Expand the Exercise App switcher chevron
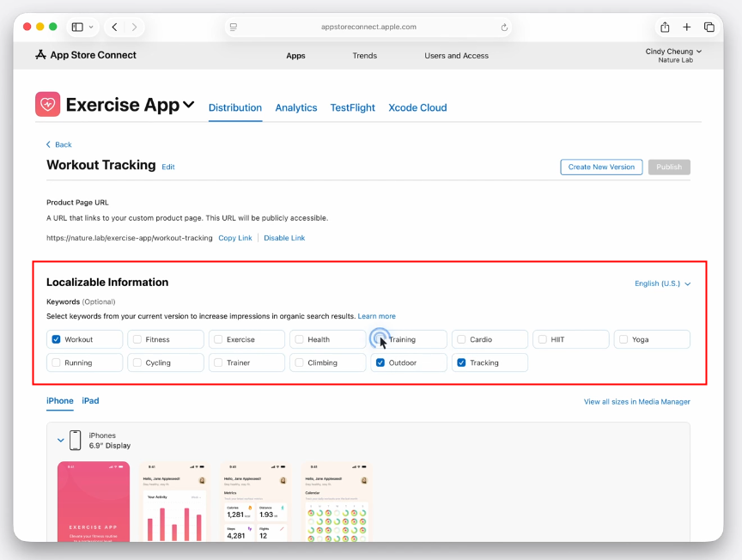 (x=188, y=106)
